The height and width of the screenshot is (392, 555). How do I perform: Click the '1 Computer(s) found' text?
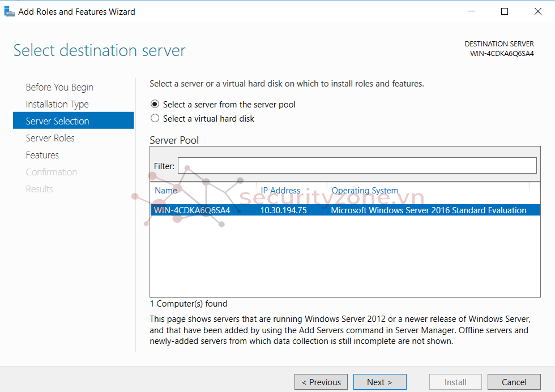tap(188, 304)
